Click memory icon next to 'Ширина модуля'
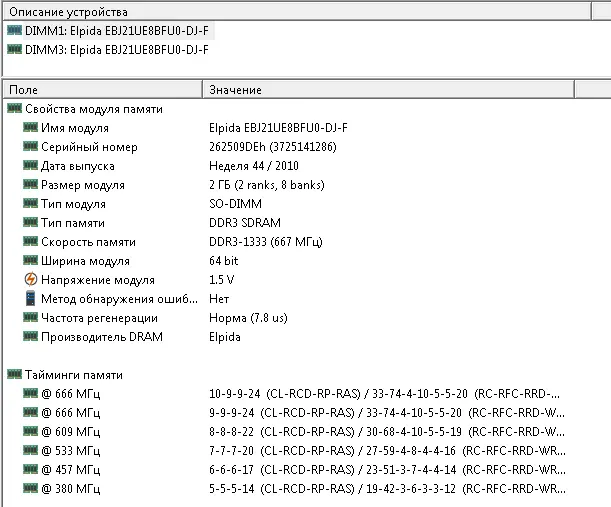The width and height of the screenshot is (611, 507). (30, 260)
